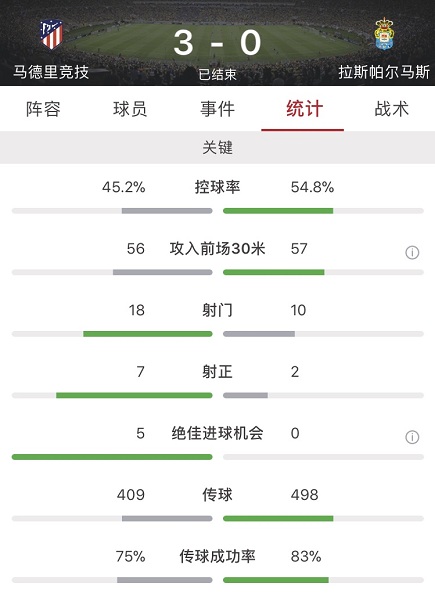The height and width of the screenshot is (594, 435).
Task: Tap the 传球成功率 stat label
Action: pos(218,556)
